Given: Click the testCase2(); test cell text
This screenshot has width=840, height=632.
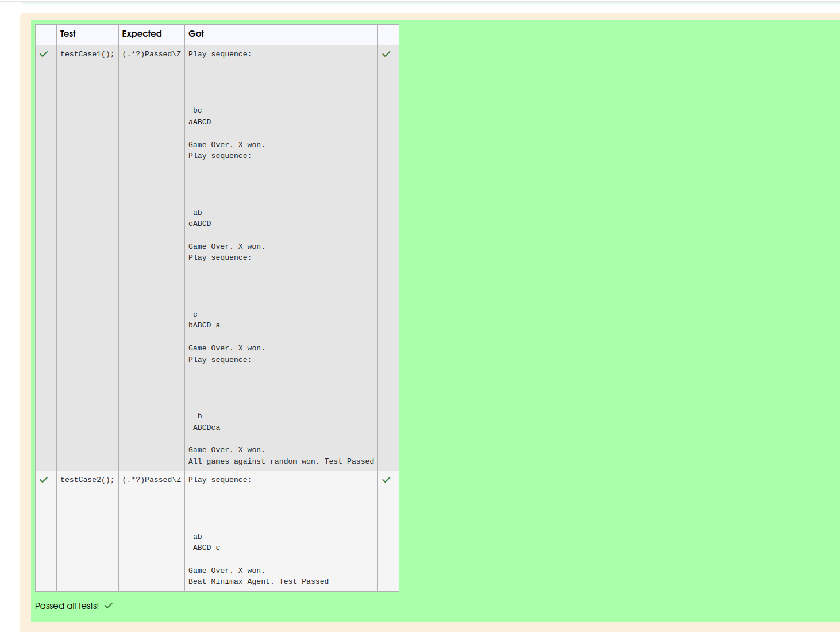Looking at the screenshot, I should [x=87, y=480].
